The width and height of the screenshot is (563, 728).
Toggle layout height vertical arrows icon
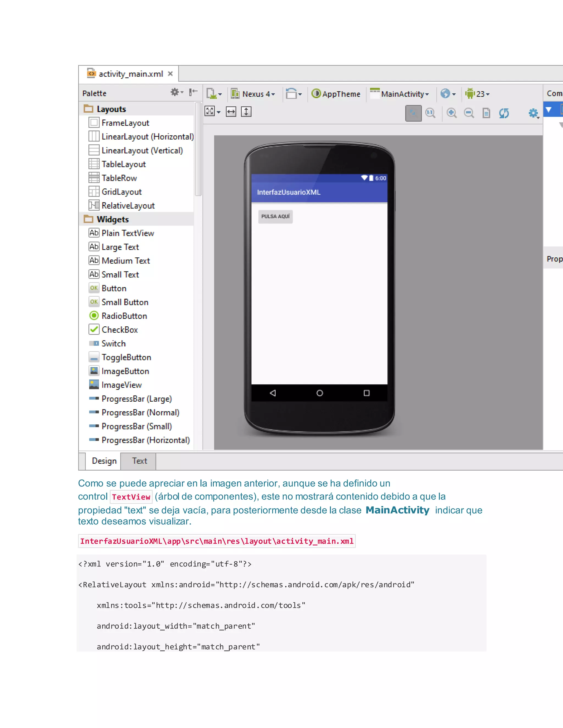(246, 112)
